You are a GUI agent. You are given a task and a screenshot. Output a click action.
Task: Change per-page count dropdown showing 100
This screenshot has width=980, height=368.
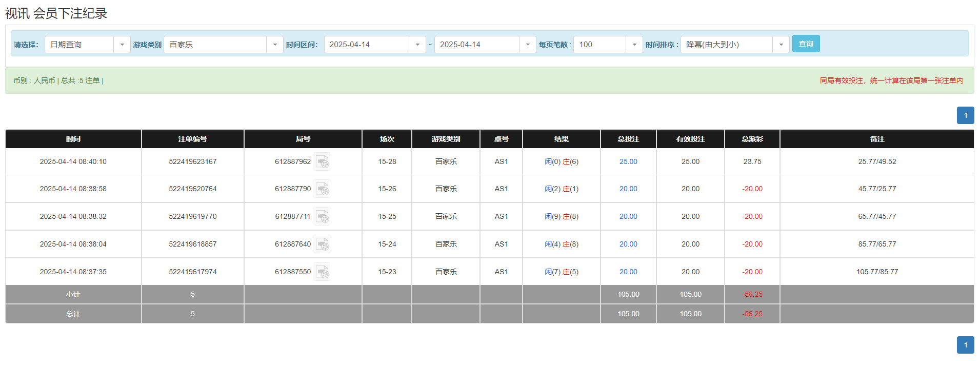coord(634,45)
